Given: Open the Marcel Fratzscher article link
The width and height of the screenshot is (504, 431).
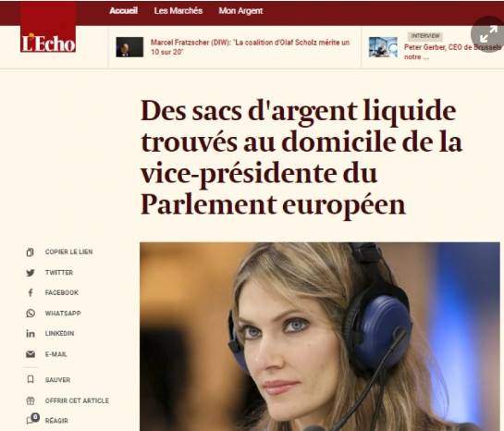Looking at the screenshot, I should point(250,47).
